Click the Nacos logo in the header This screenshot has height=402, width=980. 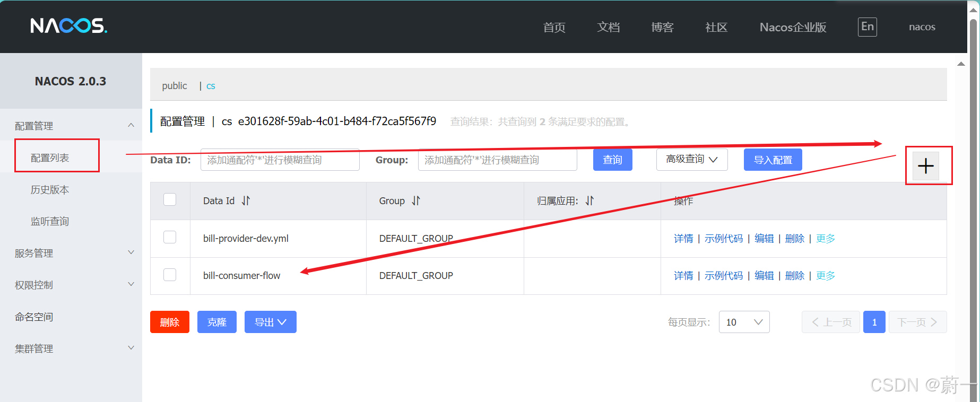pos(68,25)
